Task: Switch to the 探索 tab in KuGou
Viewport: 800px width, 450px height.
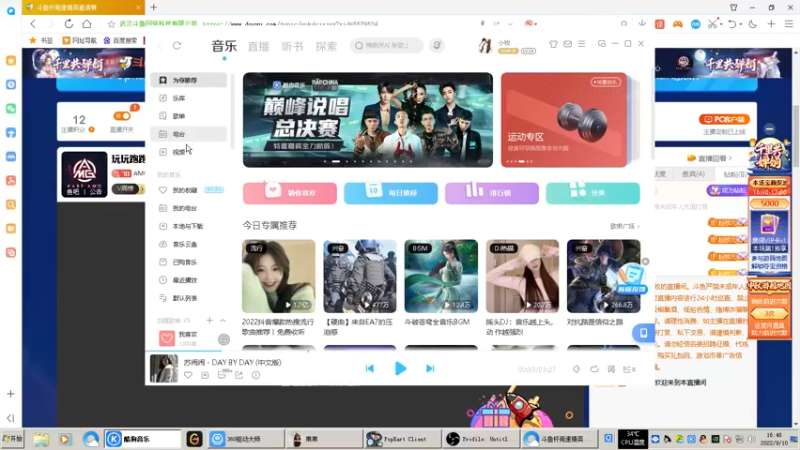Action: point(326,46)
